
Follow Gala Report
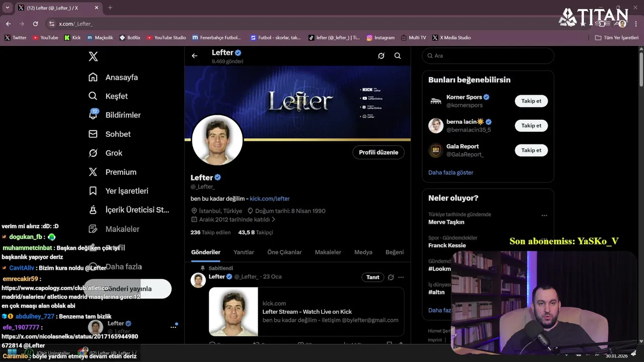click(531, 150)
